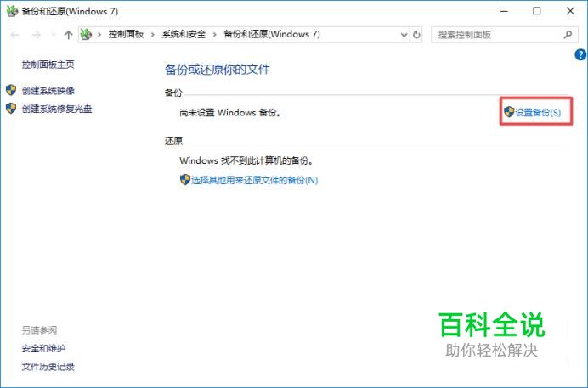Expand chevron after 控制面板 breadcrumb
This screenshot has height=388, width=588.
click(153, 35)
